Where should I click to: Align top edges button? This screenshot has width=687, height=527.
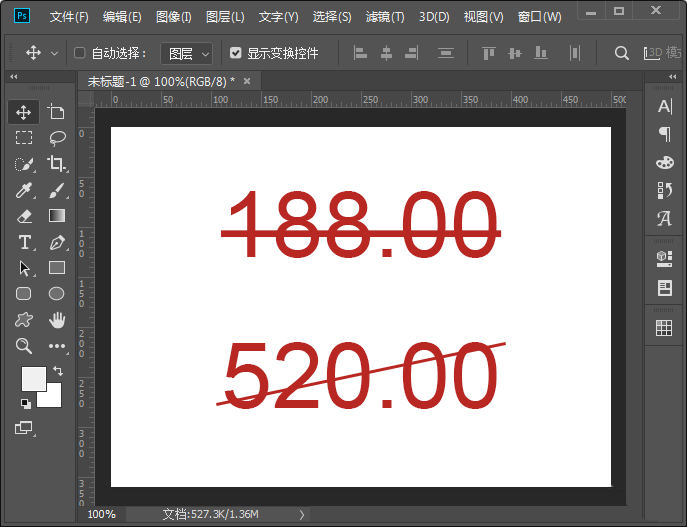(489, 53)
